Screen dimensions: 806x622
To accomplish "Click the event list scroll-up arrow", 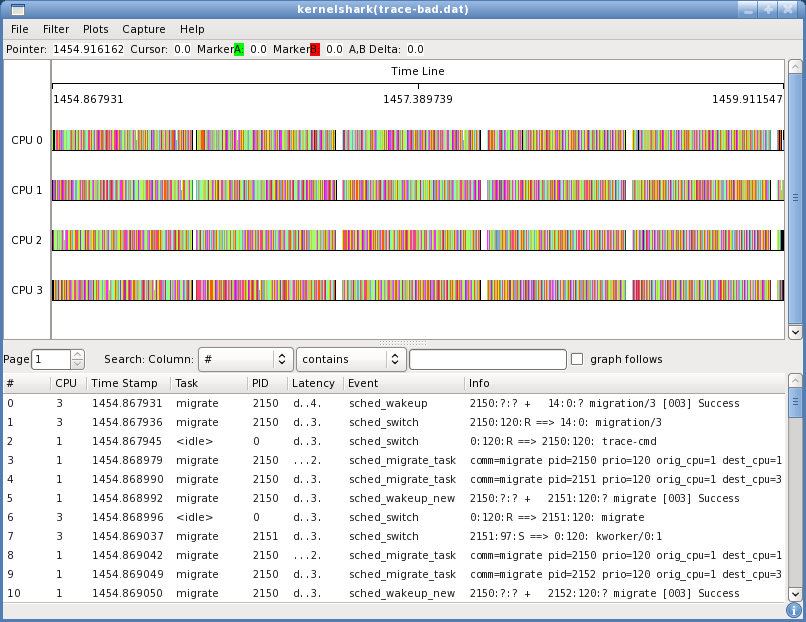I will 795,381.
